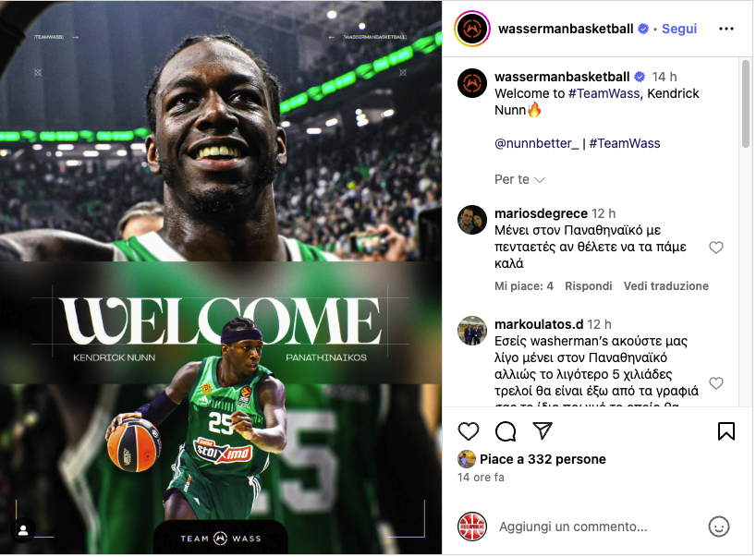Open the @nunnbetter_ profile mention

(536, 143)
